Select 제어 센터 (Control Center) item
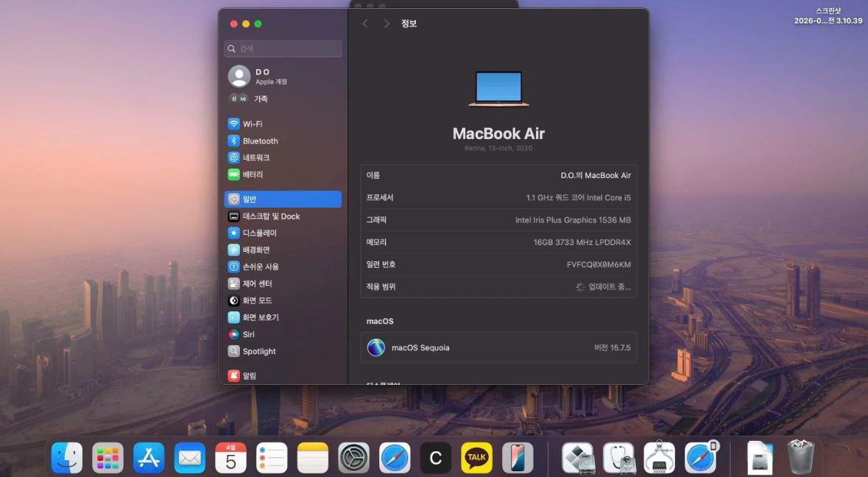 (257, 283)
